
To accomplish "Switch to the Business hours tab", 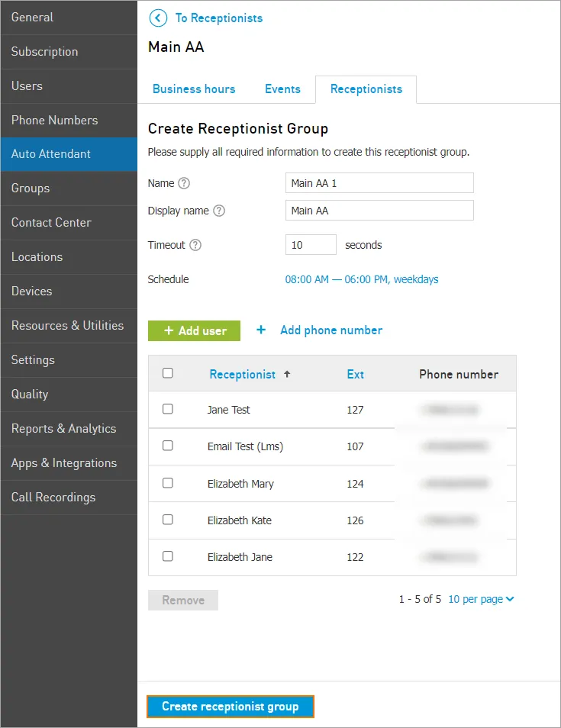I will point(194,89).
